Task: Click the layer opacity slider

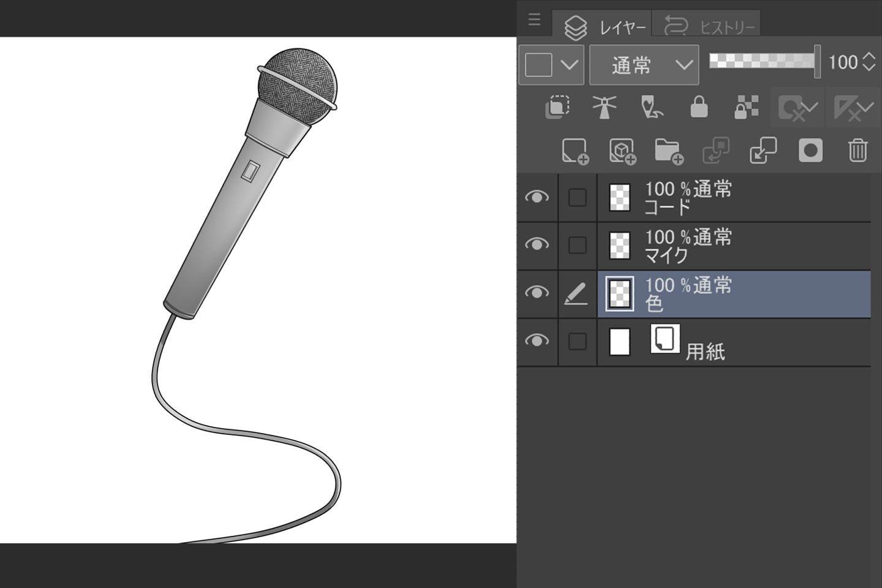Action: [x=763, y=61]
